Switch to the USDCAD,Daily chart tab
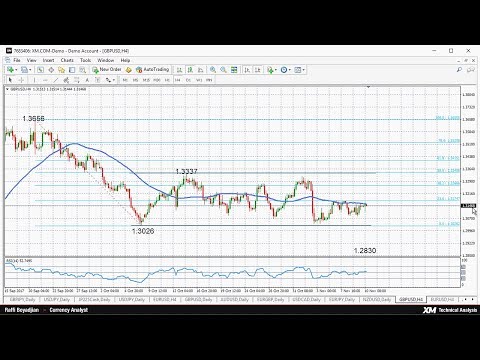This screenshot has height=360, width=480. click(306, 300)
